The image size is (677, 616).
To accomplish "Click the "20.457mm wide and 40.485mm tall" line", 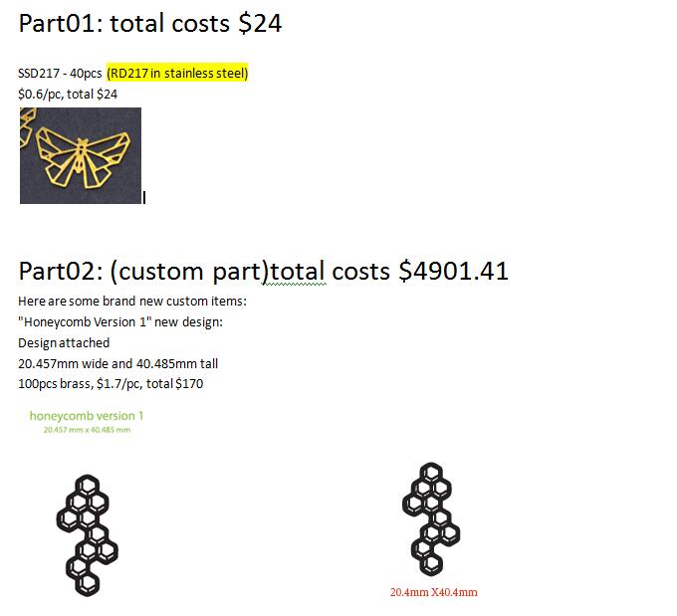I will point(117,363).
